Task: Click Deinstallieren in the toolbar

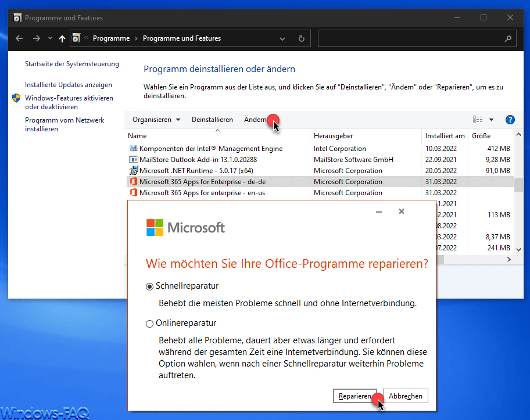Action: click(x=212, y=120)
